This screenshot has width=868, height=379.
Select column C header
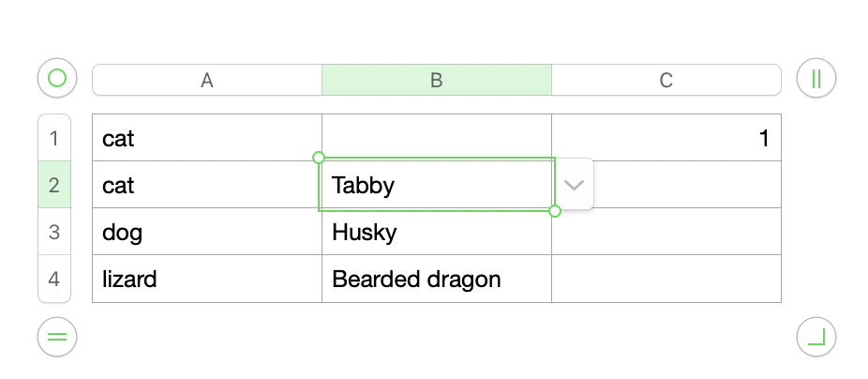pos(666,81)
